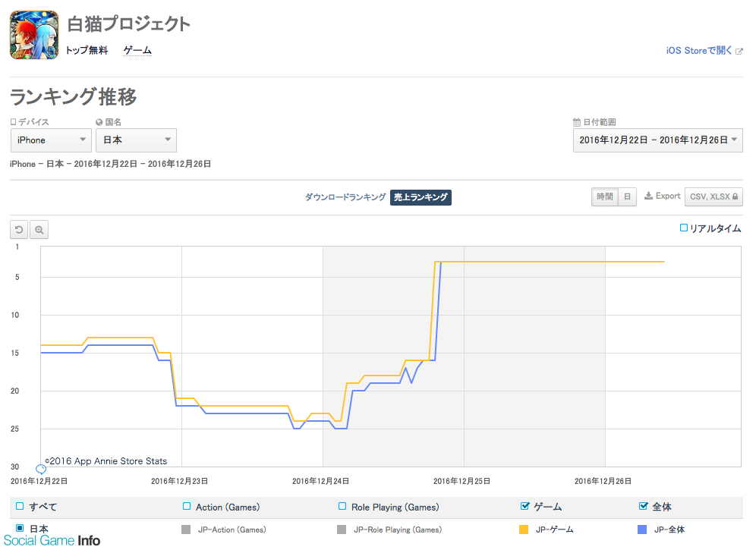
Task: Click the 白猫プロジェクト app icon thumbnail
Action: point(34,35)
